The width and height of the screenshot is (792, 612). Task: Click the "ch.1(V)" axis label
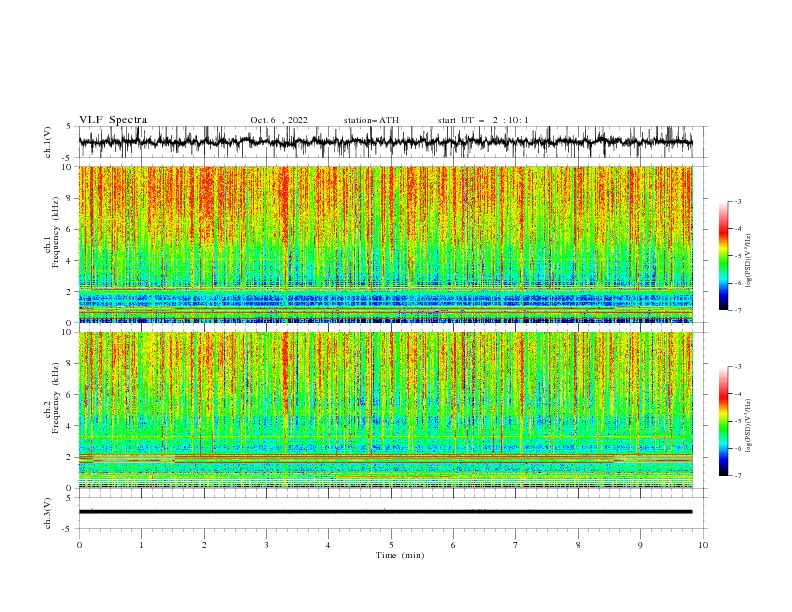click(x=48, y=142)
